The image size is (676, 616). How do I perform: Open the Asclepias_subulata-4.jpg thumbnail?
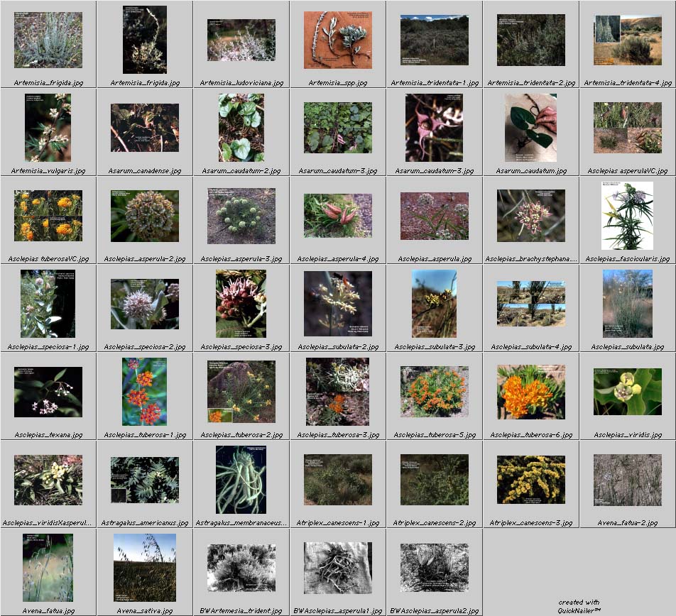(530, 304)
